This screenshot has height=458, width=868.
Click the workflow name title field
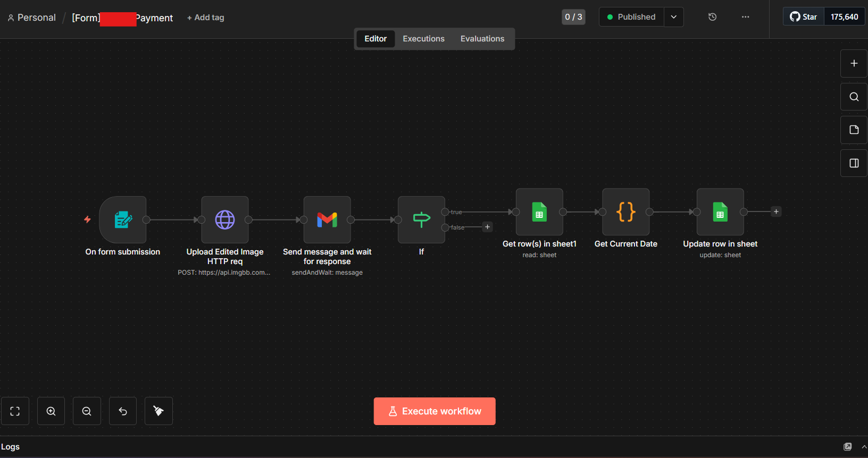click(122, 18)
